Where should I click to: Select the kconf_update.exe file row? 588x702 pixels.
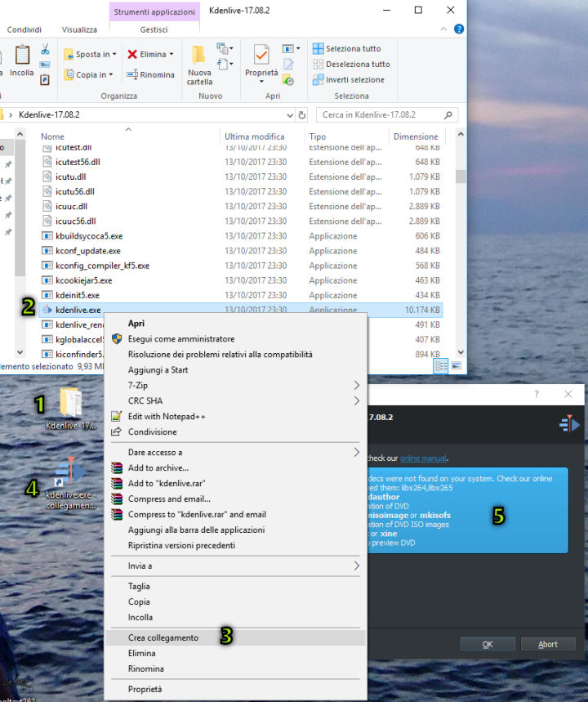241,251
